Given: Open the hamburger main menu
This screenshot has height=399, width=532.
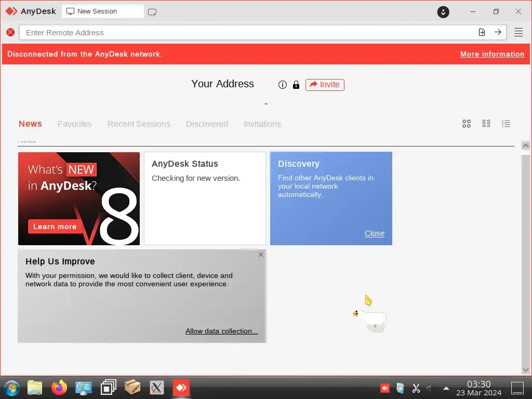Looking at the screenshot, I should (x=518, y=32).
